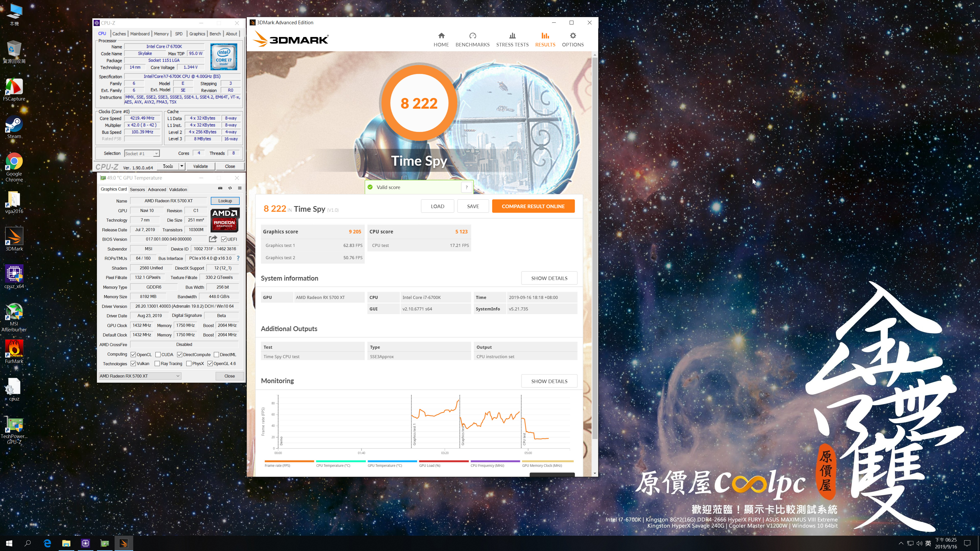Toggle CUDA checkbox
Viewport: 980px width, 551px height.
[x=158, y=354]
